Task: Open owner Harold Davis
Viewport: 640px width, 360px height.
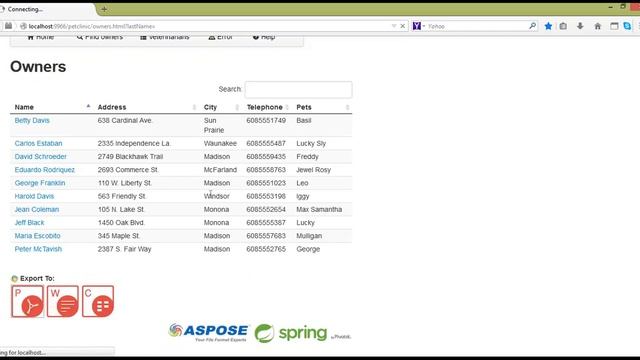Action: tap(34, 196)
